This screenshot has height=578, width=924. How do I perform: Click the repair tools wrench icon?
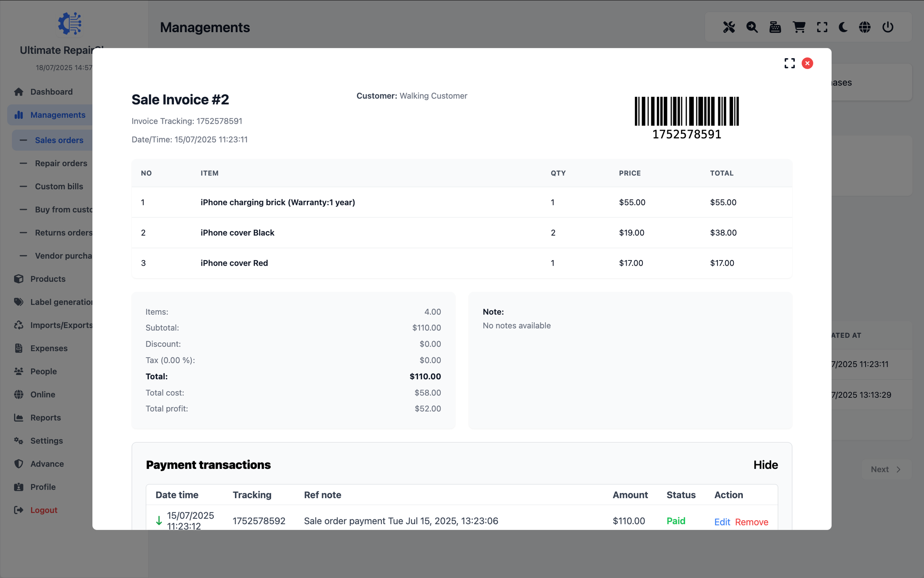[x=729, y=27]
